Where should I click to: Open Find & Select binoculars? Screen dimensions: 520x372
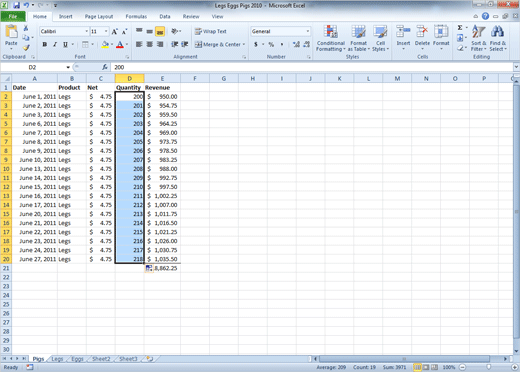pyautogui.click(x=498, y=38)
